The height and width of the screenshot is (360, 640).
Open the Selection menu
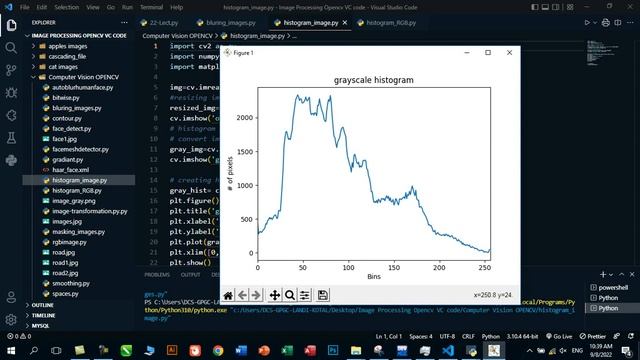point(67,7)
